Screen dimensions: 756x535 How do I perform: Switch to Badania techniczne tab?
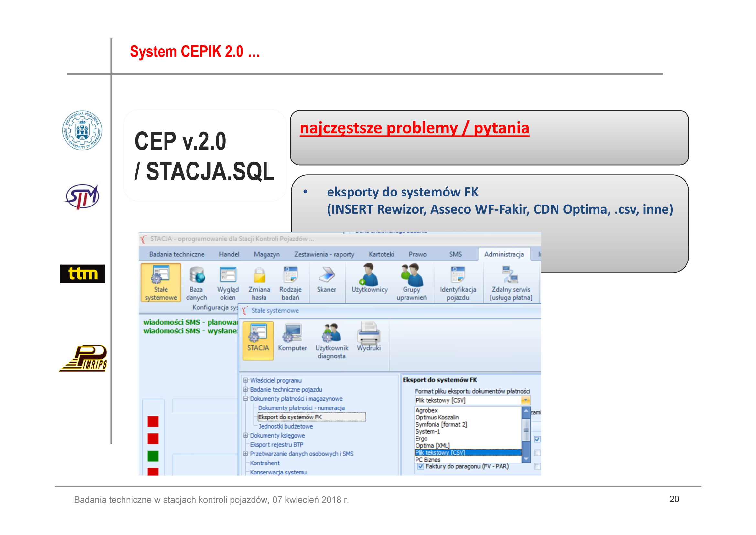click(177, 254)
